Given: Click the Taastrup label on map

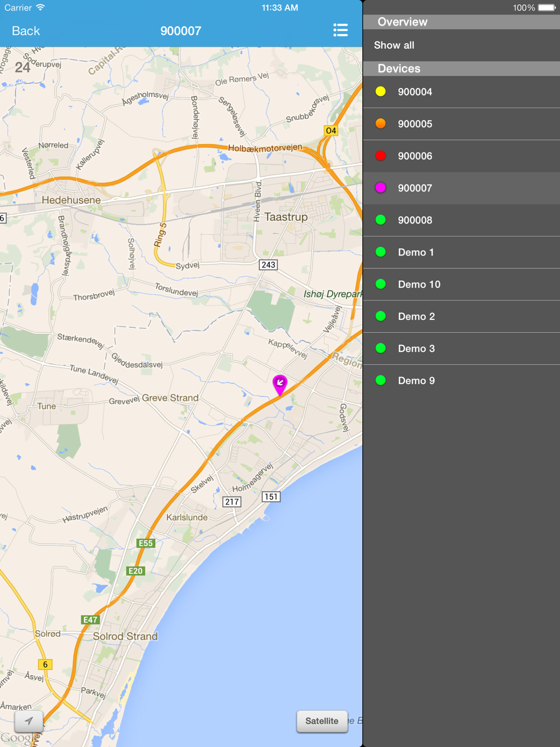Looking at the screenshot, I should [286, 217].
